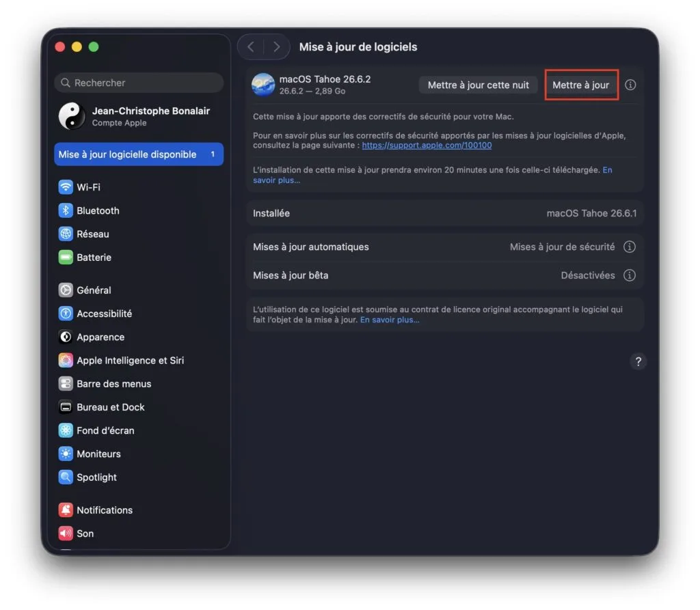Click the Mises à jour automatiques label
The width and height of the screenshot is (700, 610).
311,247
